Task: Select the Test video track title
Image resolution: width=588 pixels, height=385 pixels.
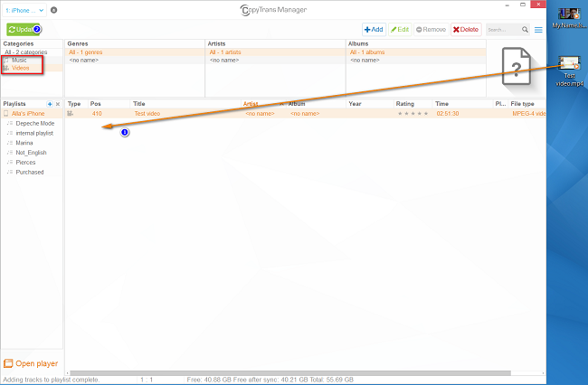Action: pos(147,114)
